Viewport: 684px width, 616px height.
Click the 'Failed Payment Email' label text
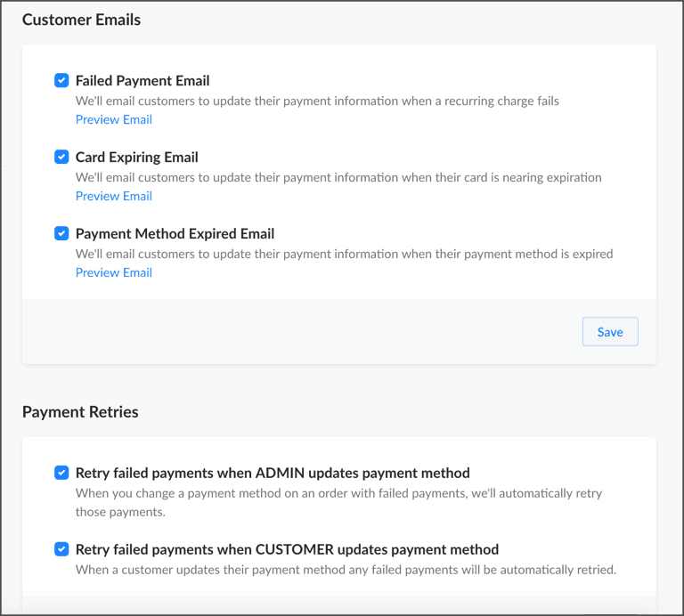tap(142, 81)
